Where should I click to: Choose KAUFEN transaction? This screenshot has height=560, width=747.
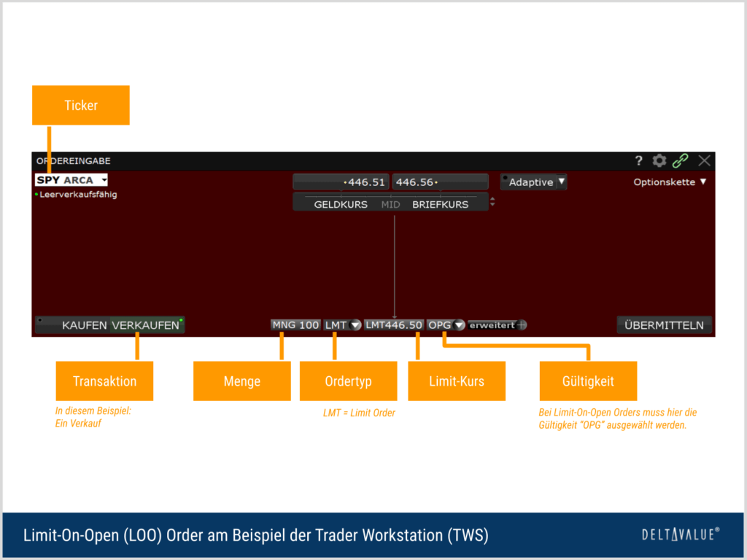[84, 325]
